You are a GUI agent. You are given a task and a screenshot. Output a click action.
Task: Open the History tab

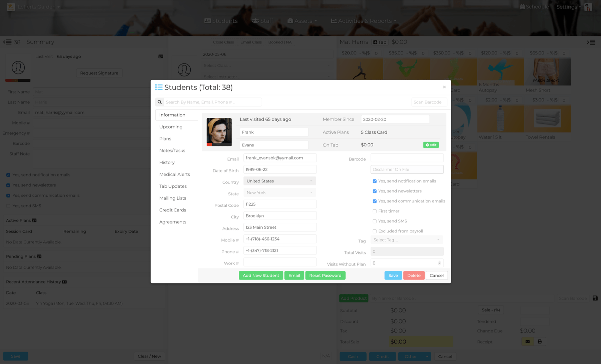pyautogui.click(x=167, y=163)
